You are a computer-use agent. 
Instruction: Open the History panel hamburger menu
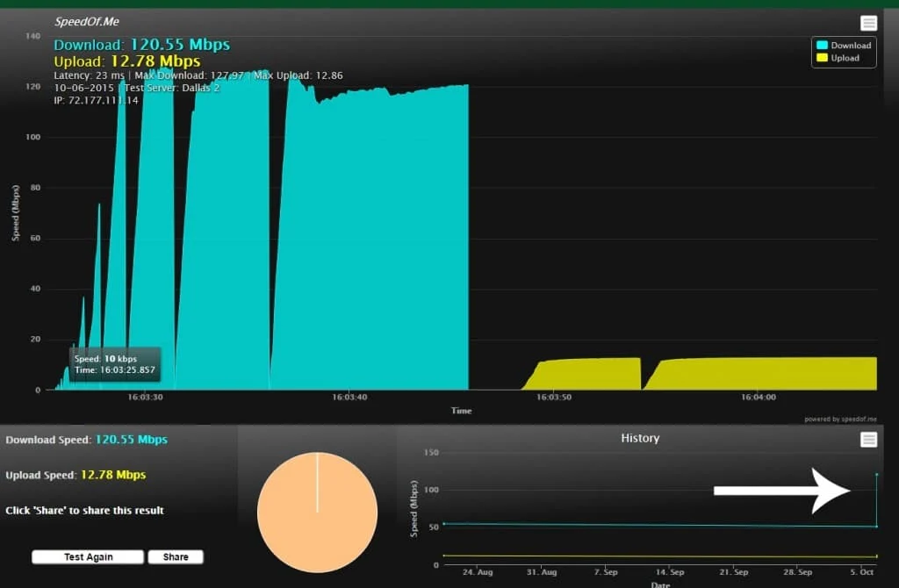point(869,439)
